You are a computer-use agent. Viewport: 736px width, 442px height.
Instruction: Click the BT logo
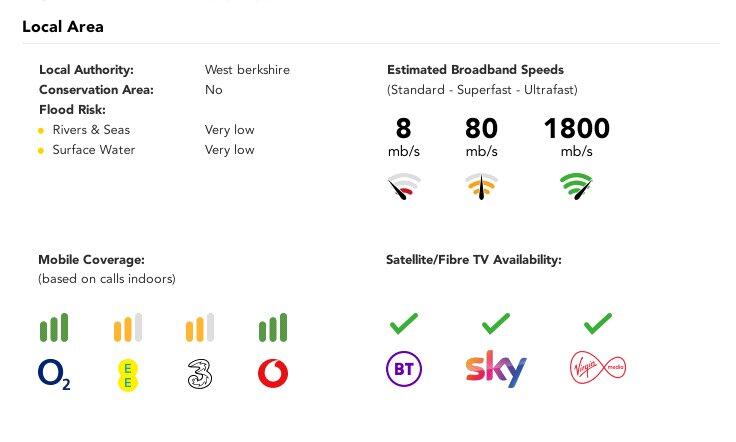403,369
